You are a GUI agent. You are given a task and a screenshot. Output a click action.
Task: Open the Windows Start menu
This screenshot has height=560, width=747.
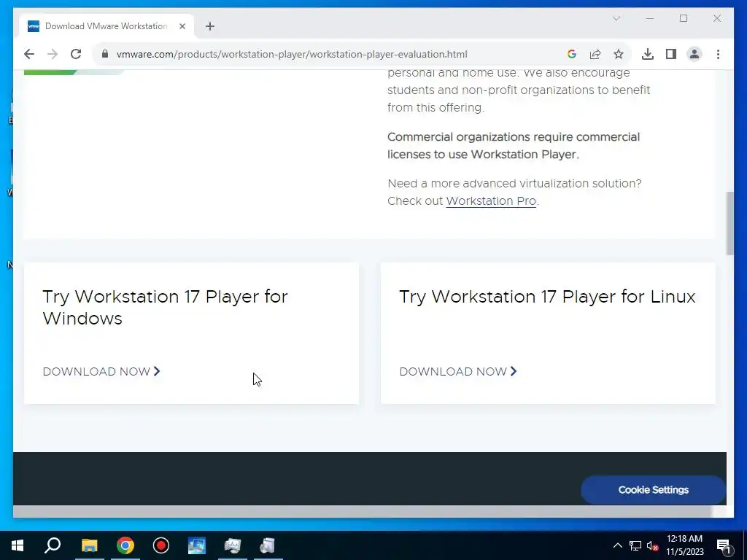pos(18,545)
